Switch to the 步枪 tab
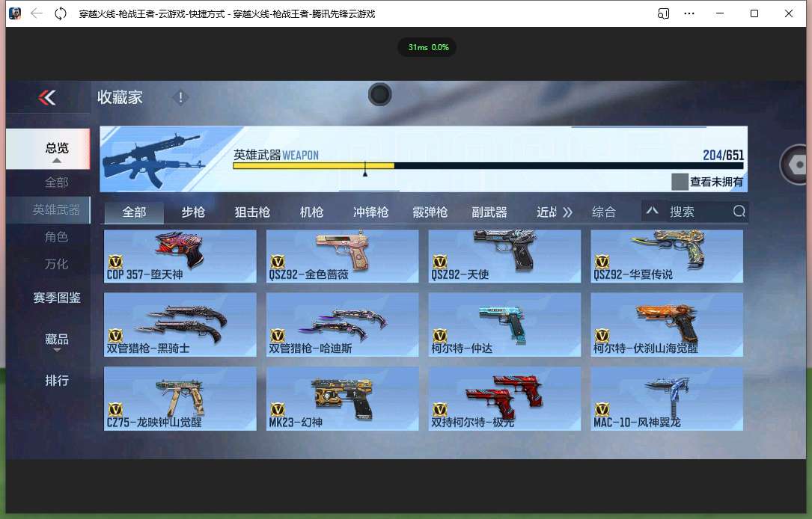Image resolution: width=812 pixels, height=519 pixels. (x=193, y=212)
